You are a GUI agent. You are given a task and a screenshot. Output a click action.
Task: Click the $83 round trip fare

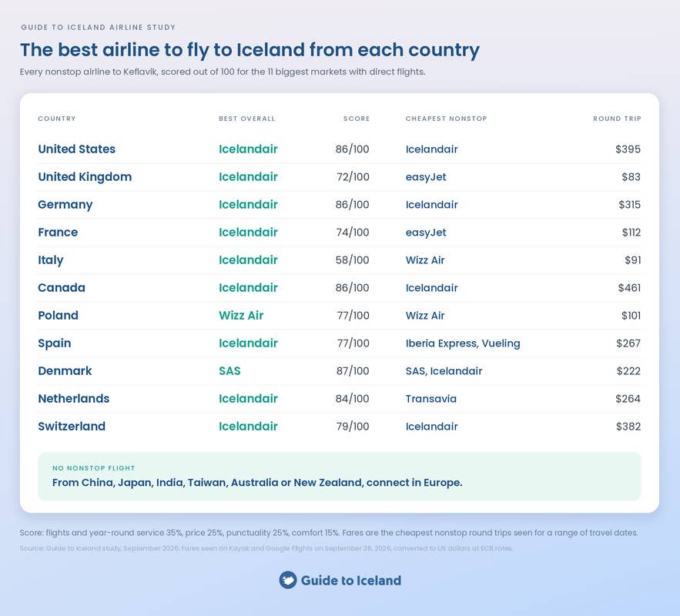(x=631, y=177)
